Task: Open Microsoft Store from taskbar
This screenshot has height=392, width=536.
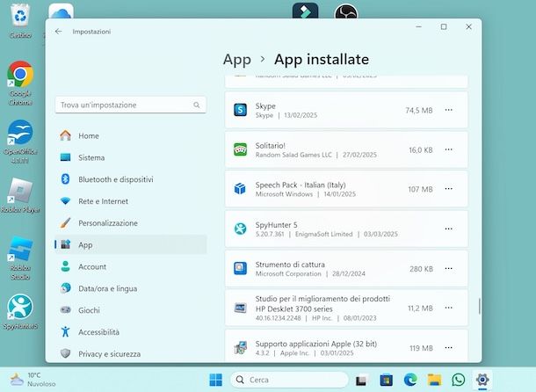Action: pyautogui.click(x=387, y=380)
